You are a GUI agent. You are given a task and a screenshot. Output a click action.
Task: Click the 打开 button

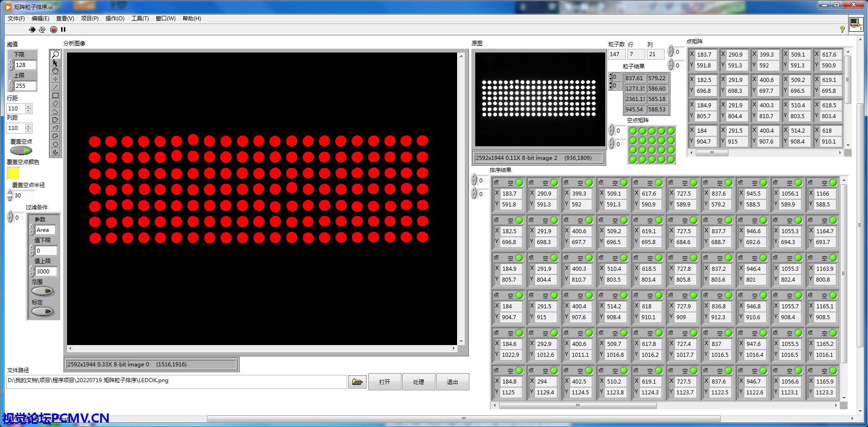pyautogui.click(x=385, y=382)
